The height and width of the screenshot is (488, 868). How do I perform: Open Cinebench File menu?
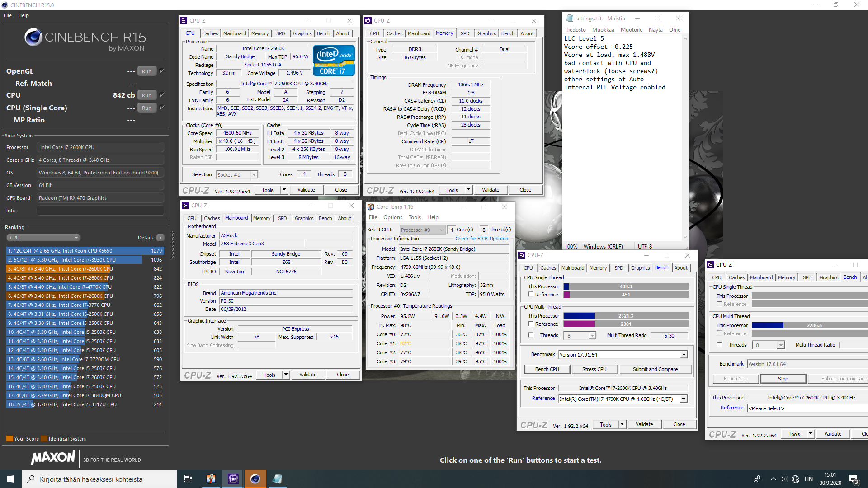(8, 15)
